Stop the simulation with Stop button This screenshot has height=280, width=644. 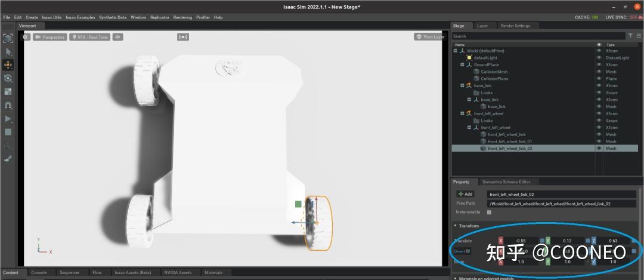point(8,132)
